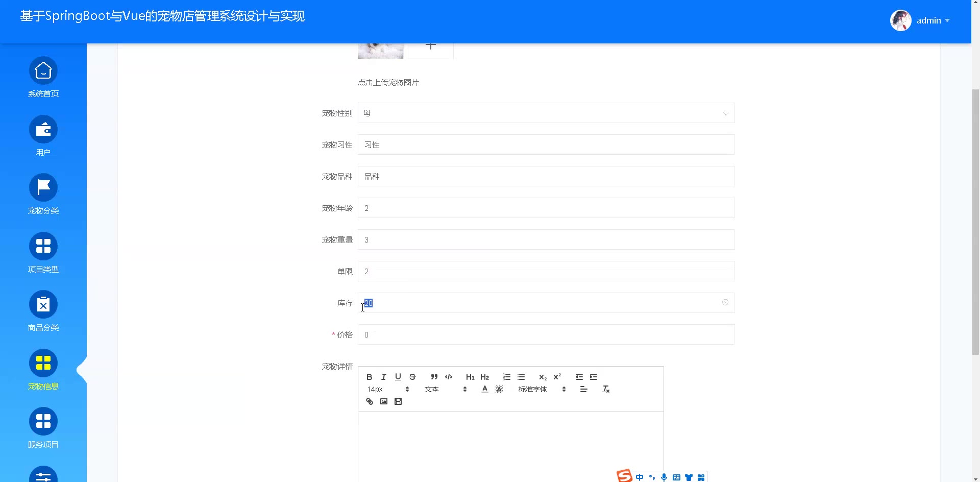Click into the 宠物重量 field

(546, 239)
